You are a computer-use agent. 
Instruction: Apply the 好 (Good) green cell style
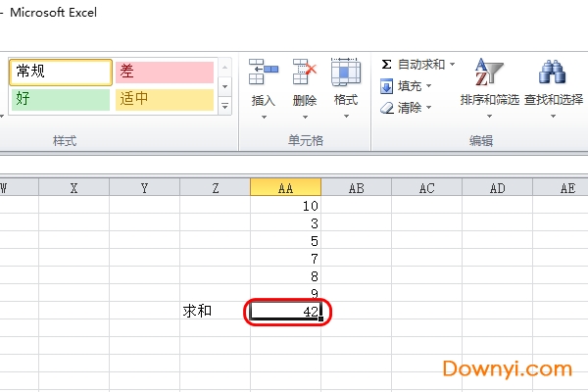click(61, 99)
